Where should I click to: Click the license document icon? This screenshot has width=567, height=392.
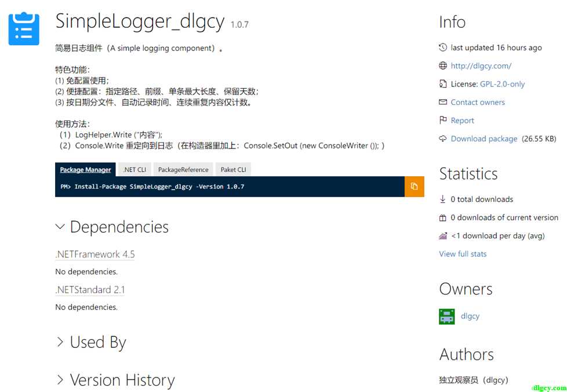click(x=442, y=84)
